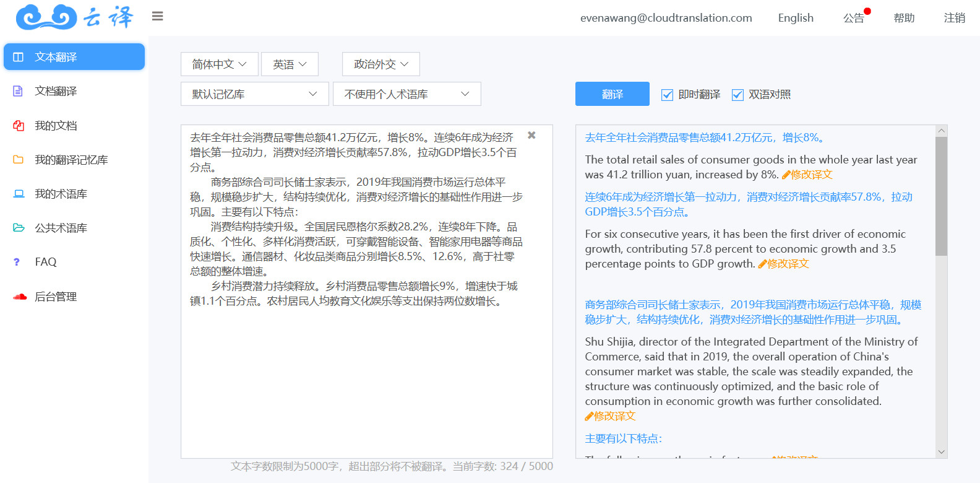
Task: Clear source text with the X icon
Action: (531, 135)
